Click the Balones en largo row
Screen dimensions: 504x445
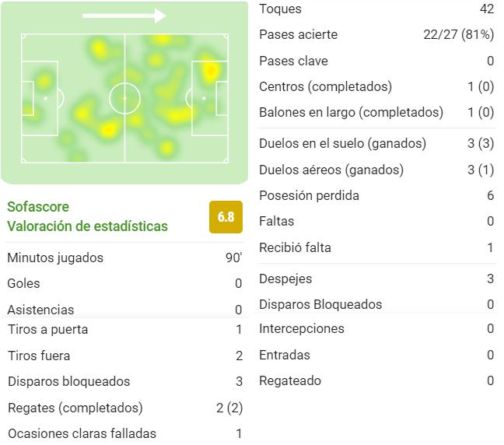pyautogui.click(x=376, y=112)
